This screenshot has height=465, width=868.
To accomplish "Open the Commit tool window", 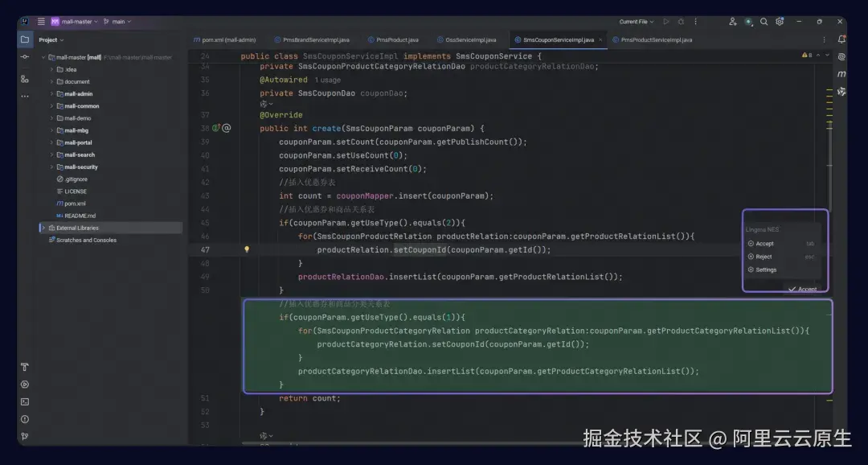I will [x=25, y=57].
